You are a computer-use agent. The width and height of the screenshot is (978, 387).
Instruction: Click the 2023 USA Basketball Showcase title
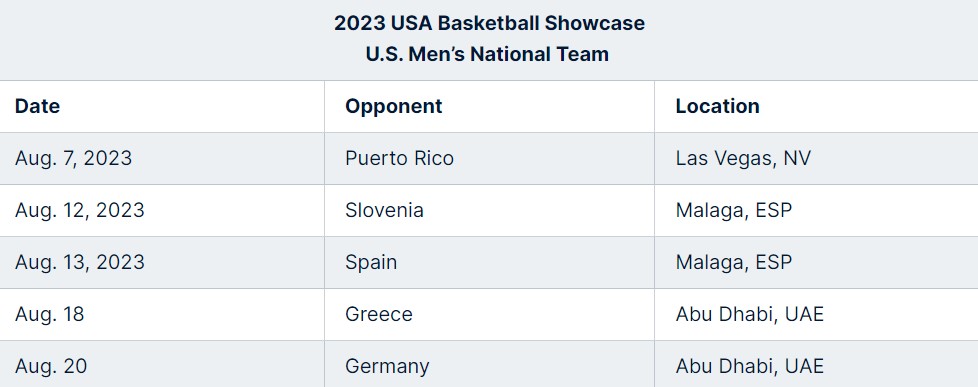(x=489, y=23)
